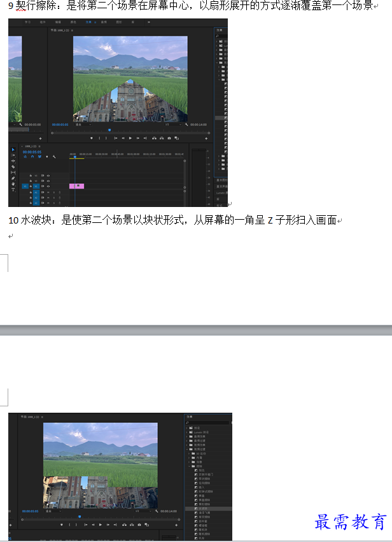Step forward one frame in the upper program monitor
This screenshot has height=542, width=392.
click(138, 138)
